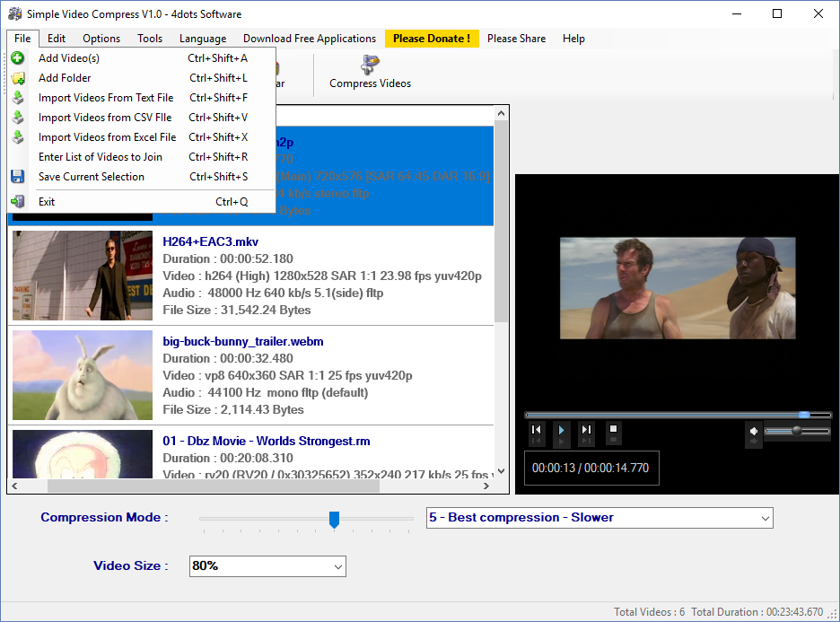This screenshot has width=840, height=622.
Task: Click the volume slider knob in the player
Action: click(x=796, y=431)
